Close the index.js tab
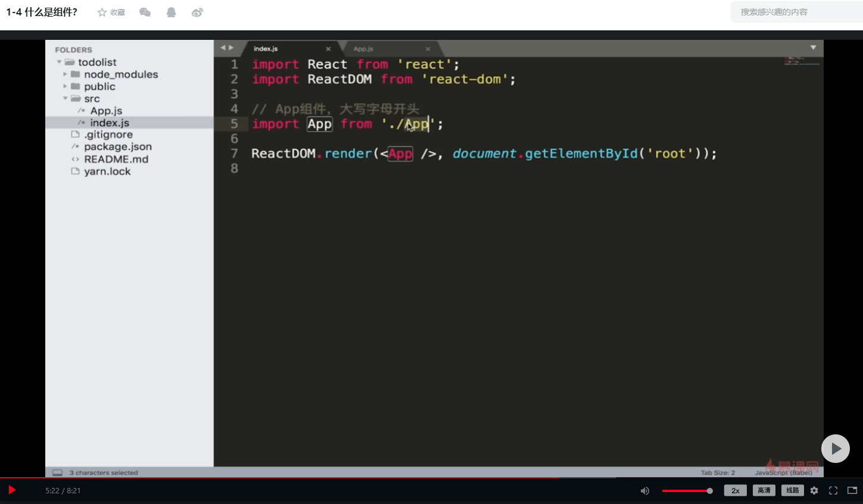The height and width of the screenshot is (504, 863). tap(328, 49)
